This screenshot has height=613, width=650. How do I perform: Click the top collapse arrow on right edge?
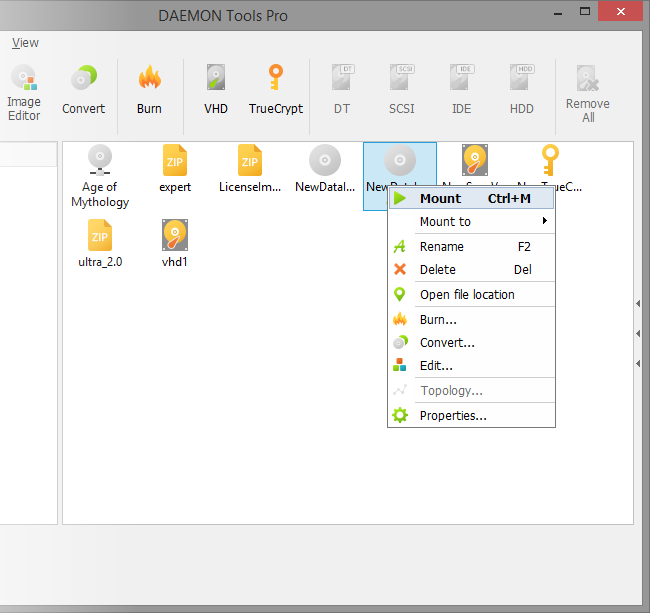pyautogui.click(x=638, y=304)
